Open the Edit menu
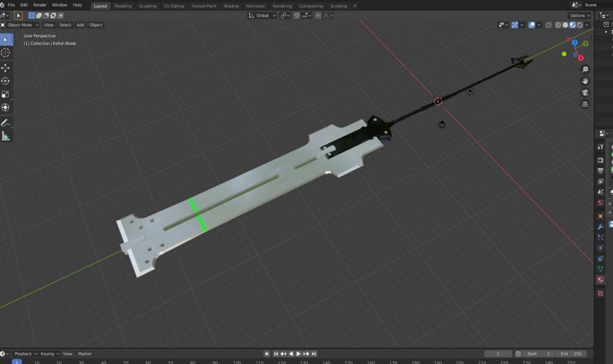Screen dimensions: 613x364 (24, 5)
